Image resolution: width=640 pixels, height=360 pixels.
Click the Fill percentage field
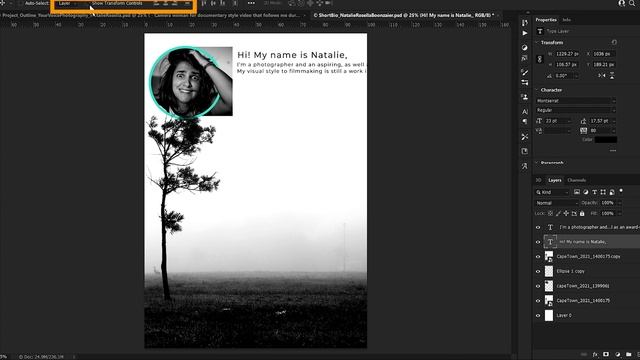click(608, 213)
